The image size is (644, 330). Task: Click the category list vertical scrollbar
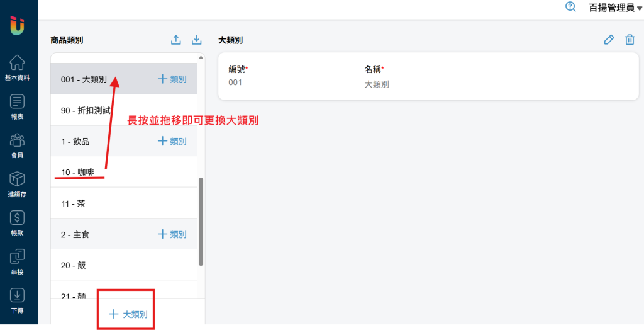coord(201,220)
